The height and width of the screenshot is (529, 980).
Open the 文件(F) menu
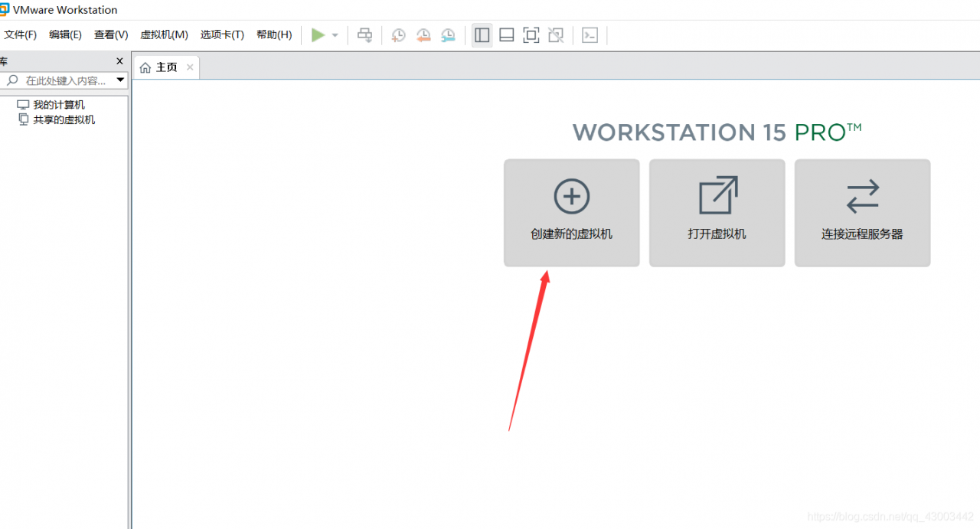20,35
